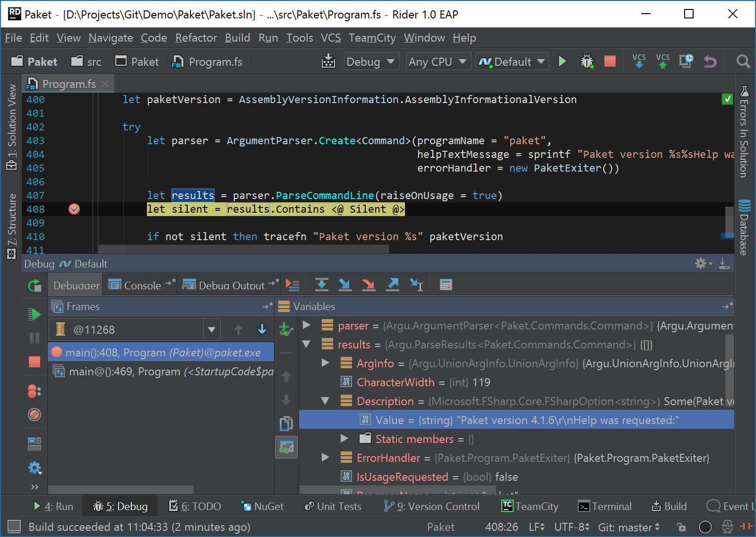The height and width of the screenshot is (537, 756).
Task: Open the @11268 thread dropdown
Action: coord(211,329)
